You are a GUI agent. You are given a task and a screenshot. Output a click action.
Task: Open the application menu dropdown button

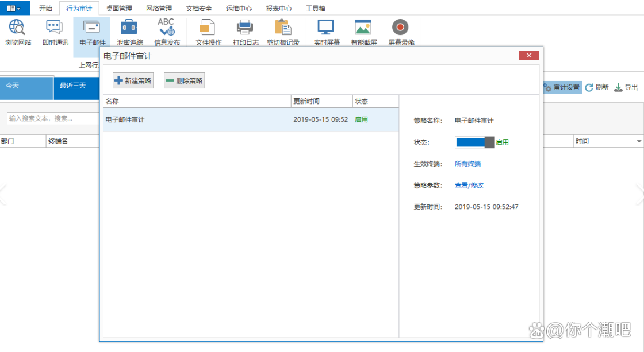point(14,9)
